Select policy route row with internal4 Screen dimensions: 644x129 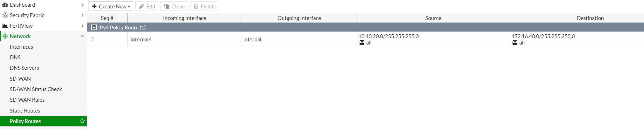[365, 39]
